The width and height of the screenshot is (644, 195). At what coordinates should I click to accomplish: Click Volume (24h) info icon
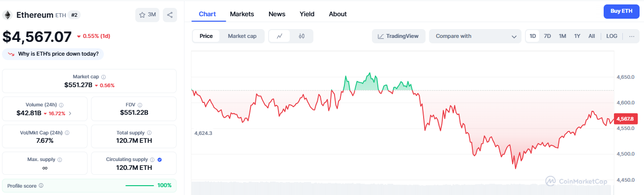pos(61,105)
